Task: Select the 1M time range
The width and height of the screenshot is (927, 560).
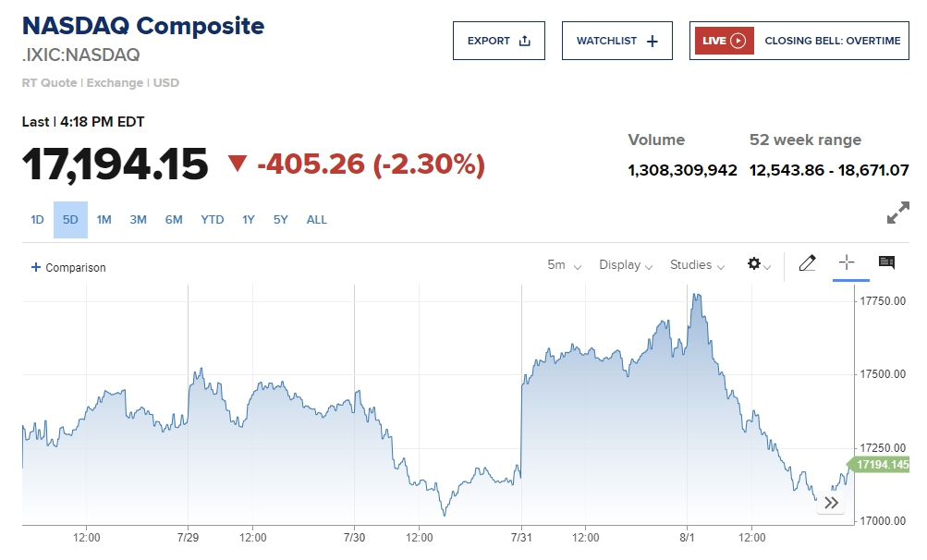Action: tap(104, 220)
